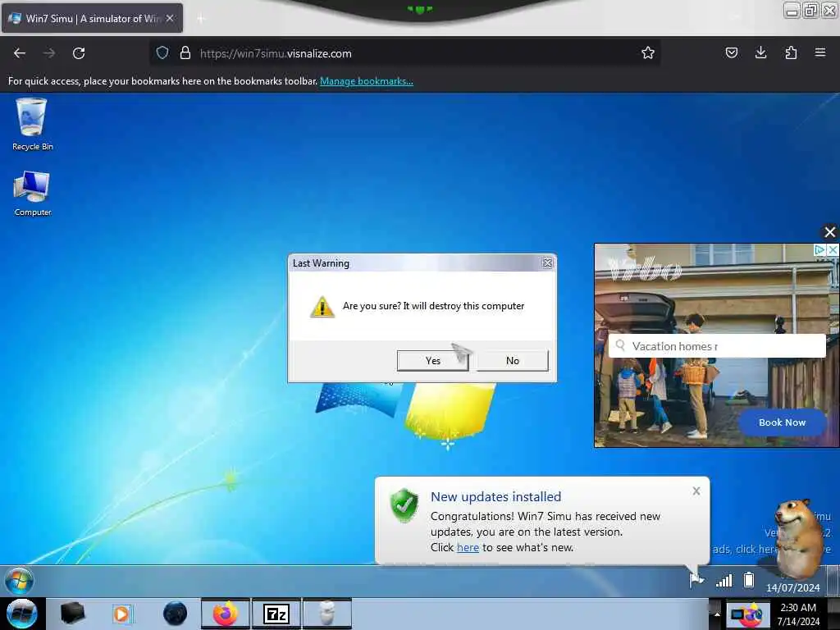Go forward in the browser
840x630 pixels.
point(48,53)
